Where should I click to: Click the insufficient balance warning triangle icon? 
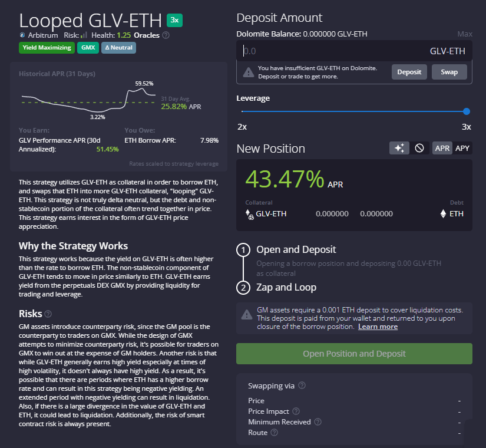[248, 73]
